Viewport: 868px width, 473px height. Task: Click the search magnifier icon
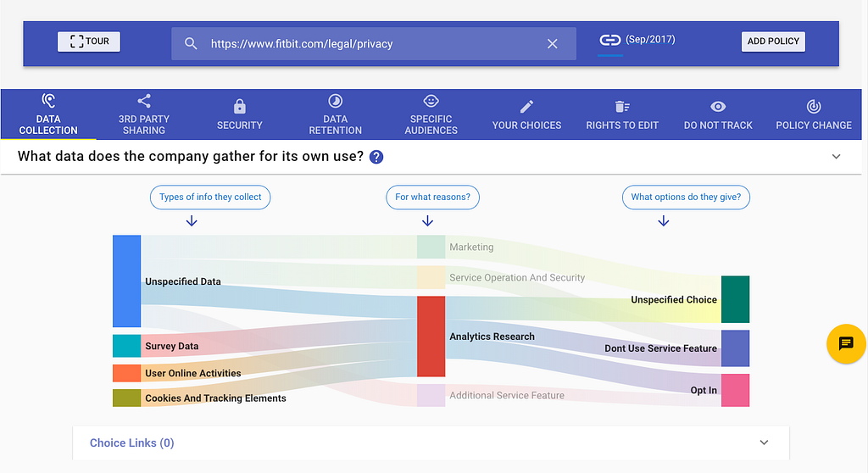[x=191, y=43]
